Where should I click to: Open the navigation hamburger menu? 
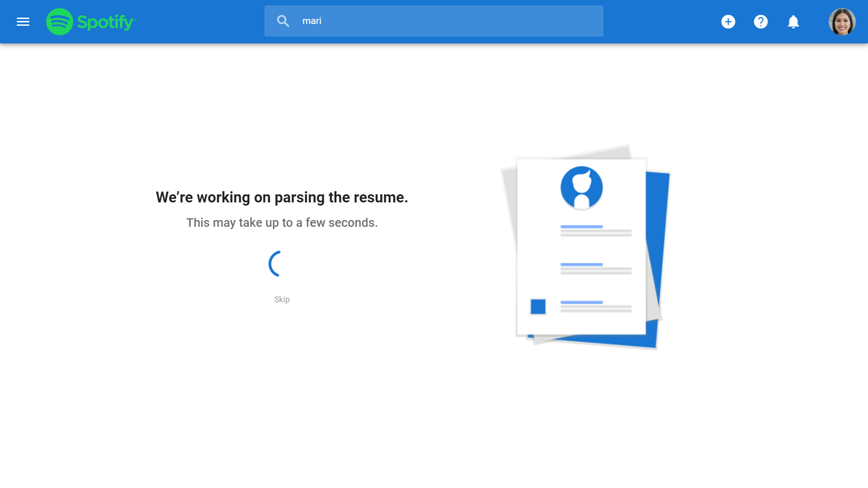point(23,21)
